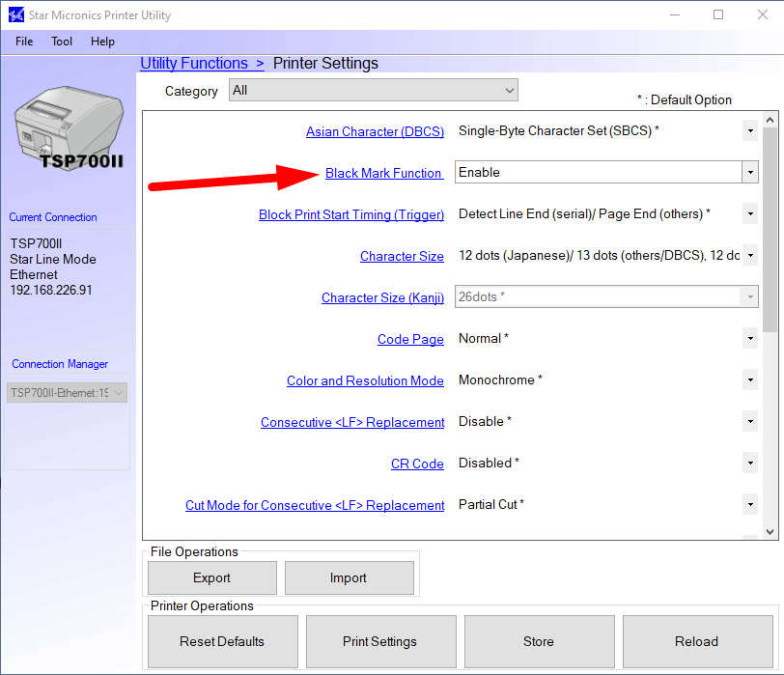
Task: Click the Reset Defaults button
Action: point(222,641)
